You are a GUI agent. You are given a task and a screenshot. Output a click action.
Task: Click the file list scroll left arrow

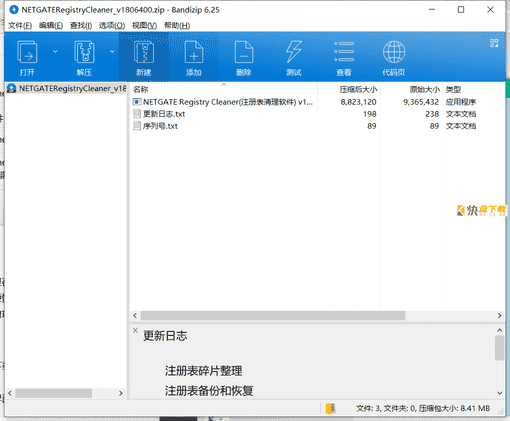point(135,315)
